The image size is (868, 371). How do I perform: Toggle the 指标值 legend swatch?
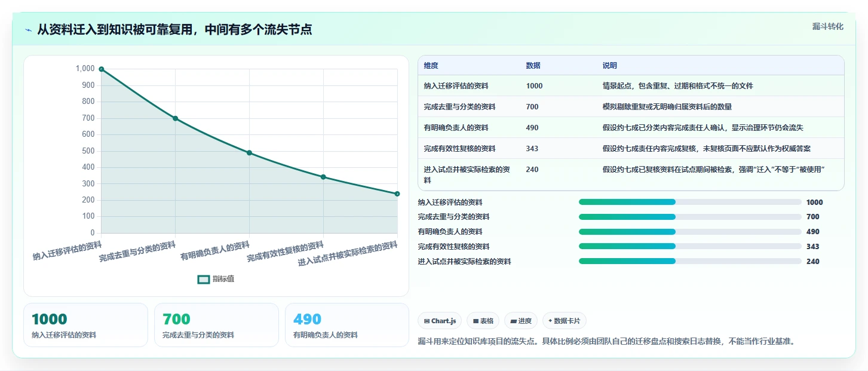(x=204, y=279)
